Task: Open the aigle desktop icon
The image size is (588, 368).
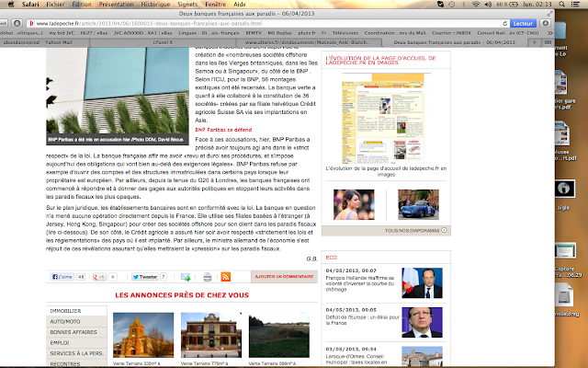Action: click(x=563, y=189)
